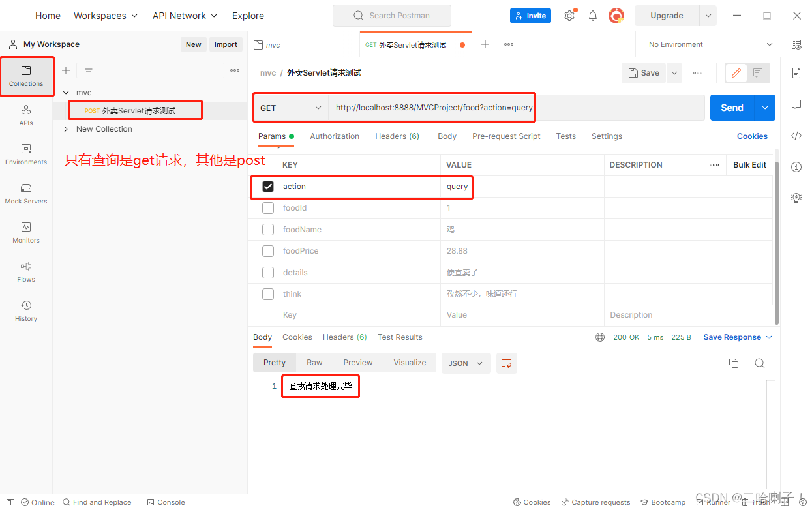Open the No Environment selector

pos(710,44)
